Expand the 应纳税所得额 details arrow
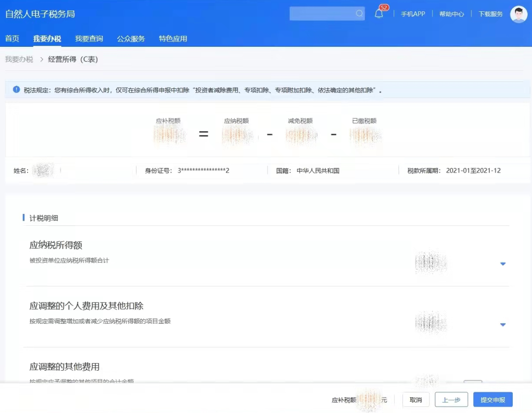532x413 pixels. click(x=503, y=264)
